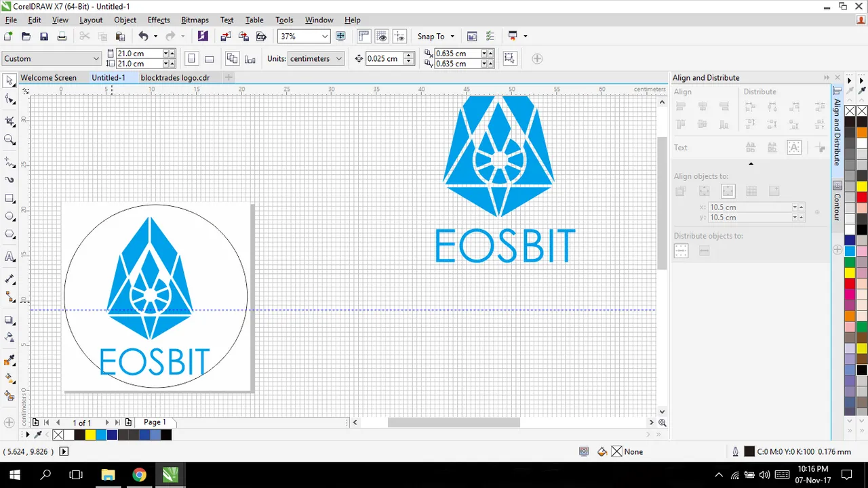Select the Pick tool
Viewport: 868px width, 488px height.
point(9,81)
